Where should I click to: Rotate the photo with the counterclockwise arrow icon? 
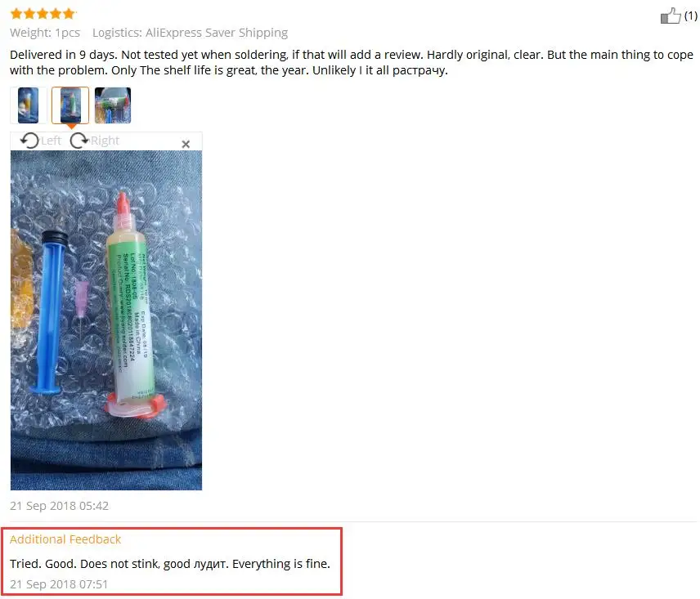pos(29,141)
